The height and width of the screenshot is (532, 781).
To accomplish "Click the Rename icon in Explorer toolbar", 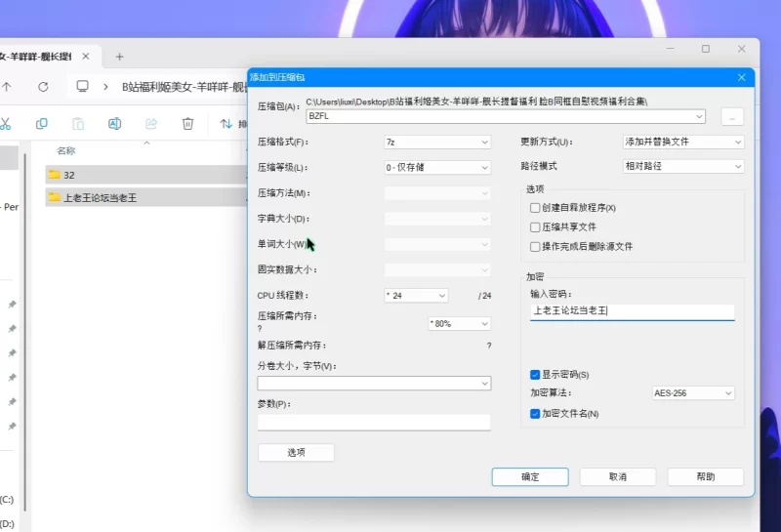I will click(114, 124).
